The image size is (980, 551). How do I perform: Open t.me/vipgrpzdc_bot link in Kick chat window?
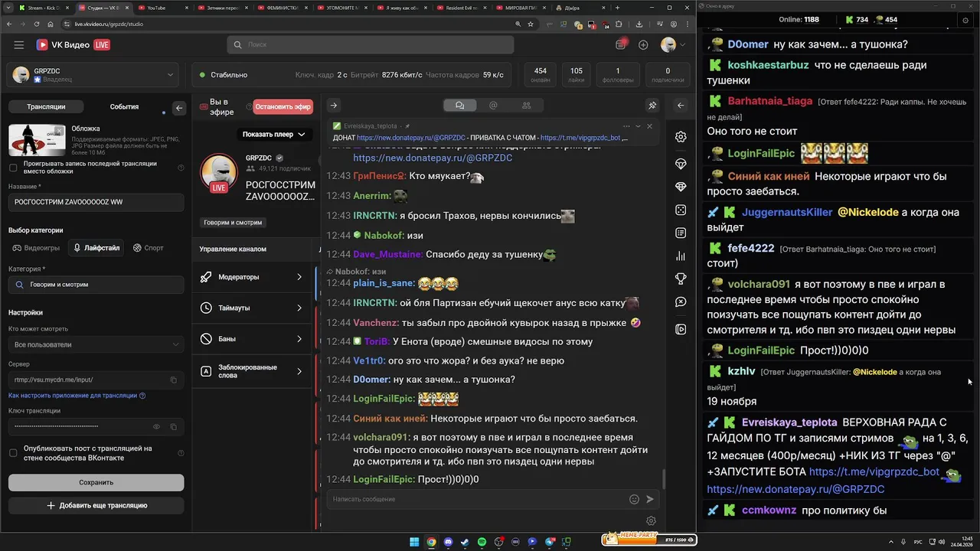[874, 472]
